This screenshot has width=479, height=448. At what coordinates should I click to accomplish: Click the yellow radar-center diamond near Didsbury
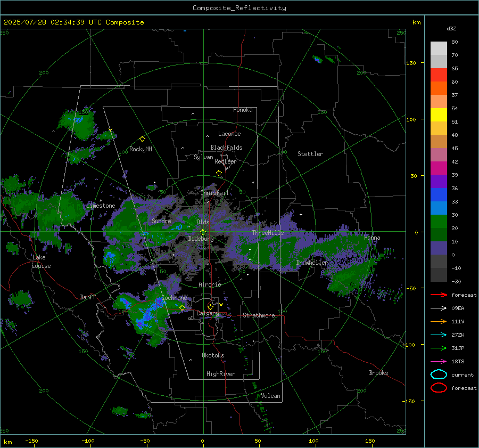203,232
